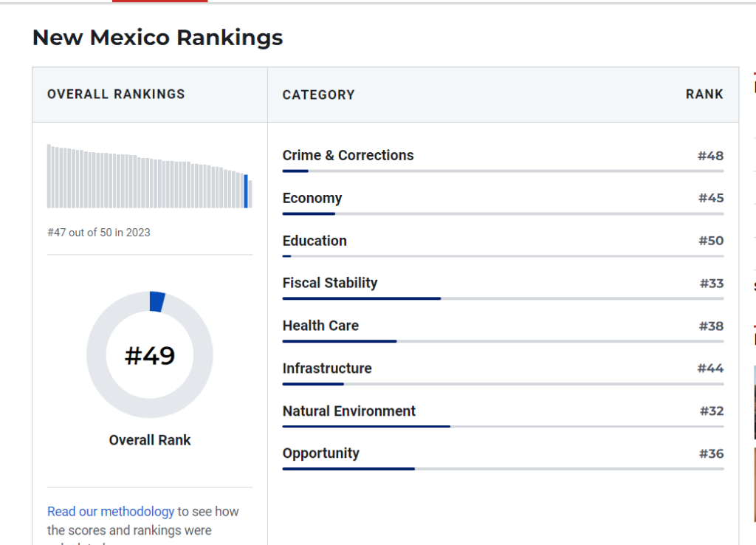756x545 pixels.
Task: Click the CATEGORY column header
Action: click(x=318, y=95)
